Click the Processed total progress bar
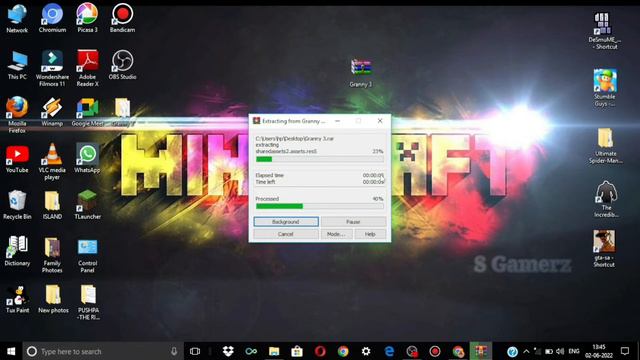The image size is (640, 360). (320, 206)
